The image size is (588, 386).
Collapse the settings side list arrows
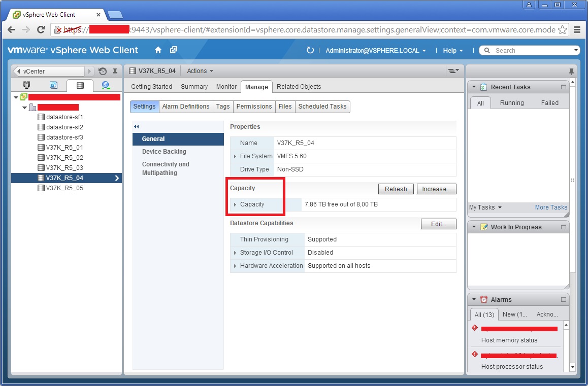point(136,127)
